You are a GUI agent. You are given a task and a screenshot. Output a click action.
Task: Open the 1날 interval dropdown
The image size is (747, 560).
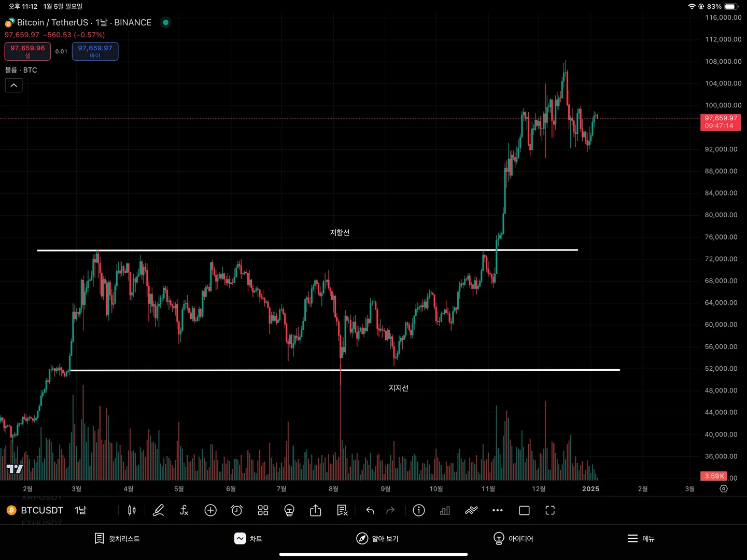[x=80, y=511]
